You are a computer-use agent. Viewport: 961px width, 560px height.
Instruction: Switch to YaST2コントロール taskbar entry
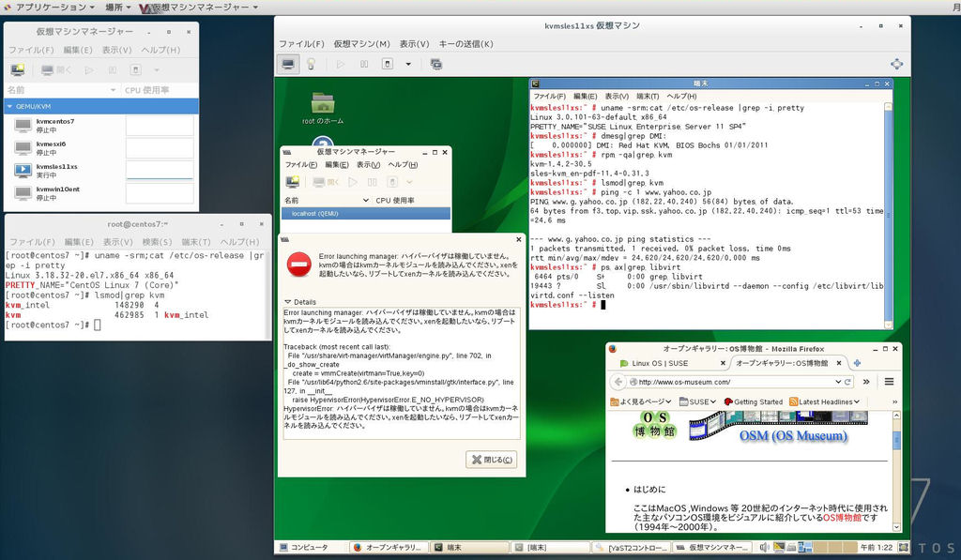[633, 547]
